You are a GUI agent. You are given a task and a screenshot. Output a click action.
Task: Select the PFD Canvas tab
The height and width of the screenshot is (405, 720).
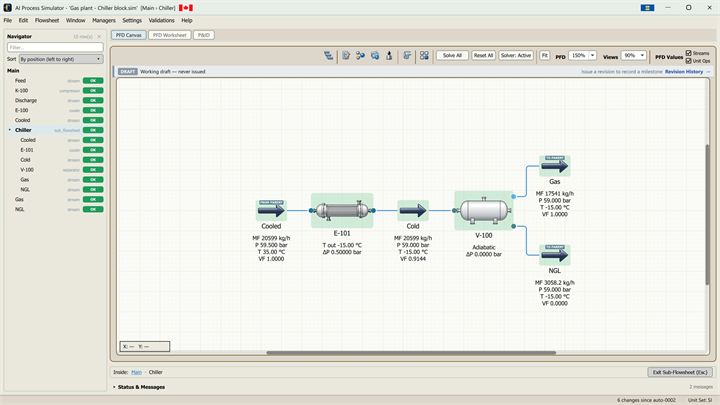point(129,35)
